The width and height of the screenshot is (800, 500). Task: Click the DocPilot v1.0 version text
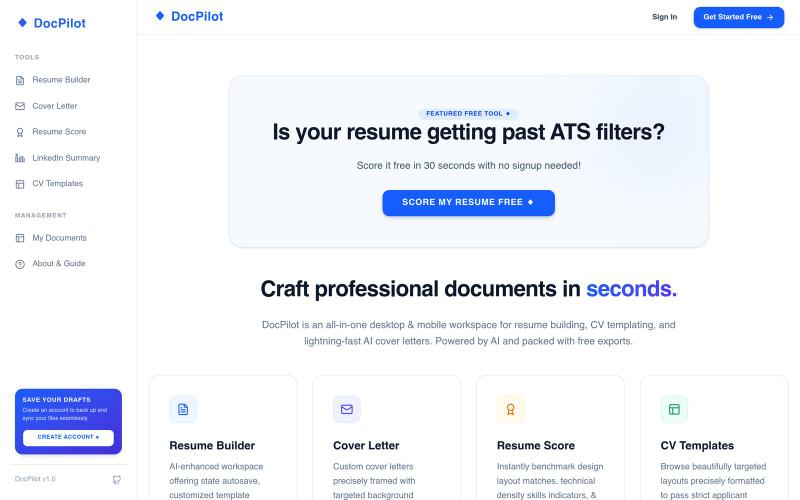coord(35,479)
